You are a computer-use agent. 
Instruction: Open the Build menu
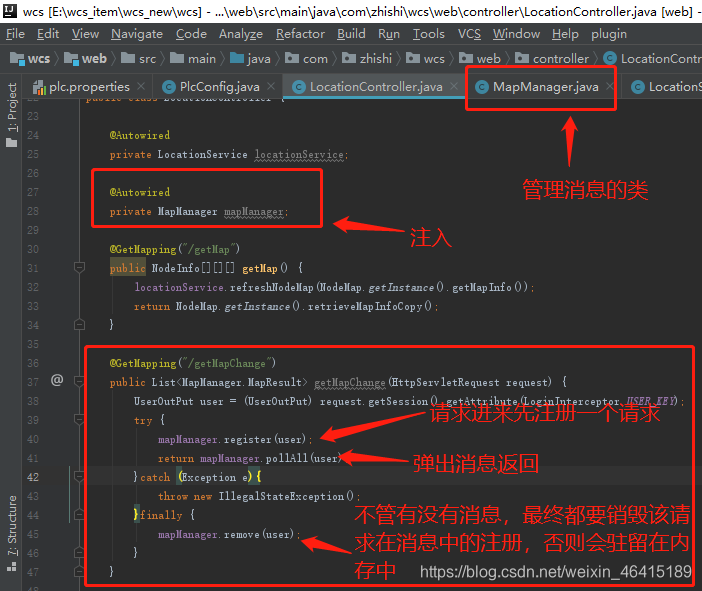tap(351, 34)
